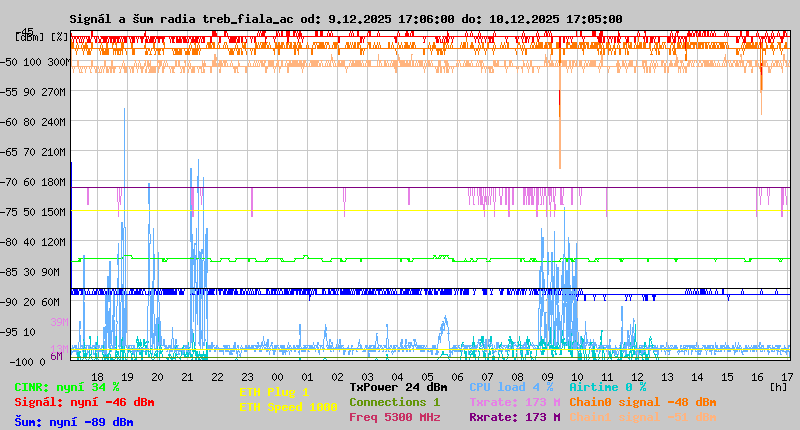Click the 'Connections 1' legend label
Viewport: 800px width, 430px height.
click(394, 402)
